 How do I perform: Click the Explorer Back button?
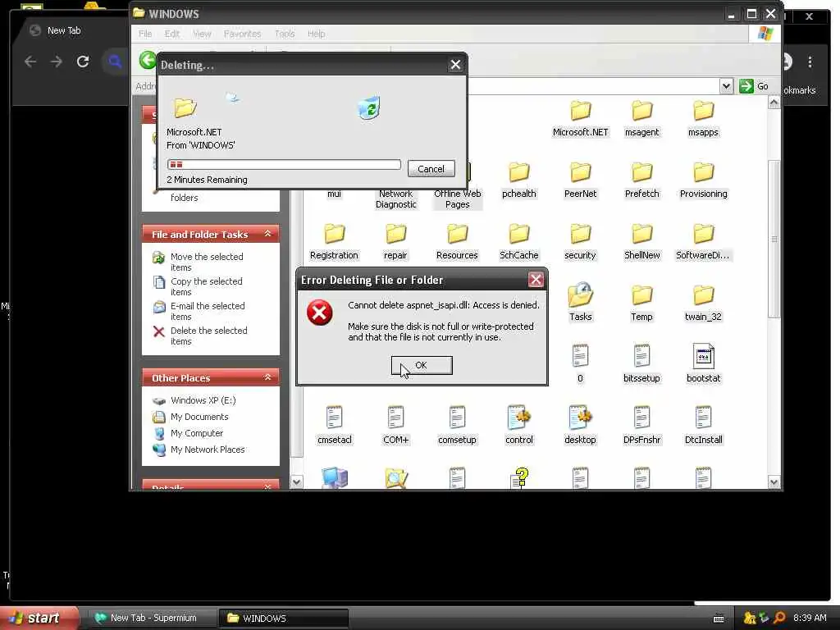click(x=148, y=59)
